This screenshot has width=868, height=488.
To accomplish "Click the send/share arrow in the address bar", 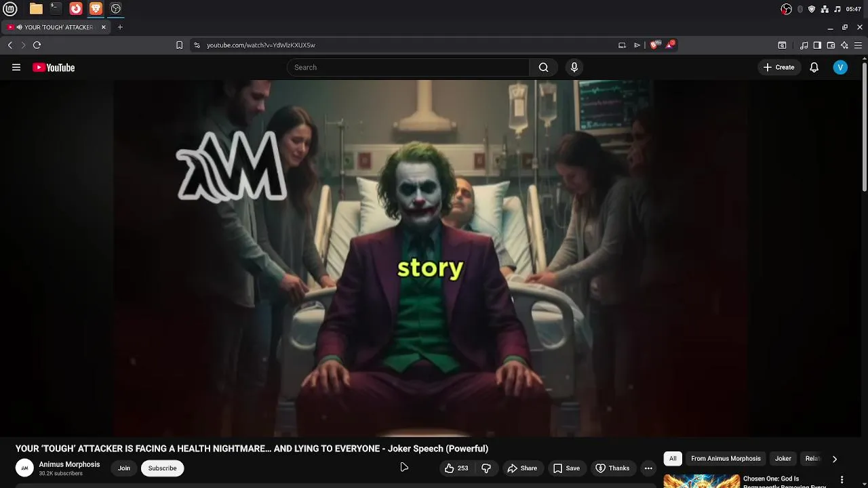I will click(637, 45).
